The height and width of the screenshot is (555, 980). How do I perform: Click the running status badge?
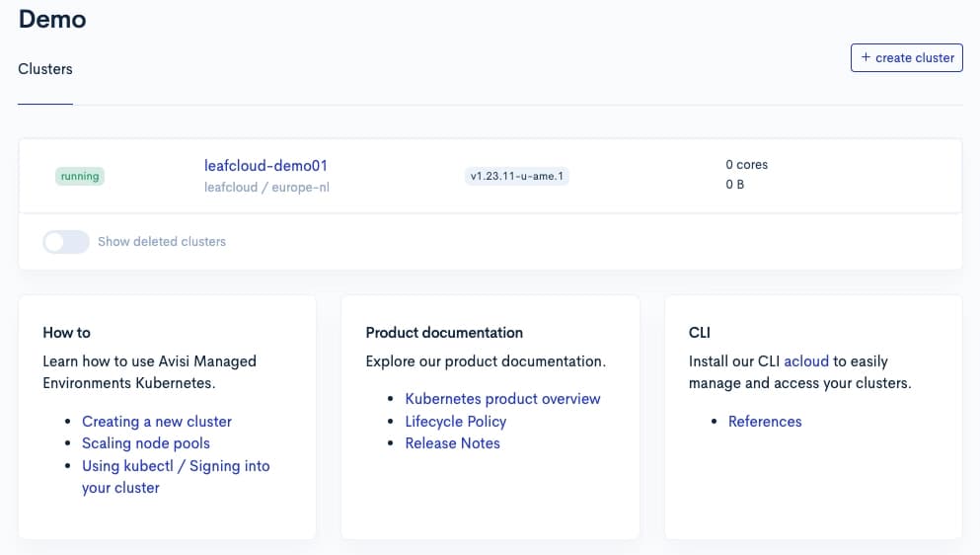point(80,176)
